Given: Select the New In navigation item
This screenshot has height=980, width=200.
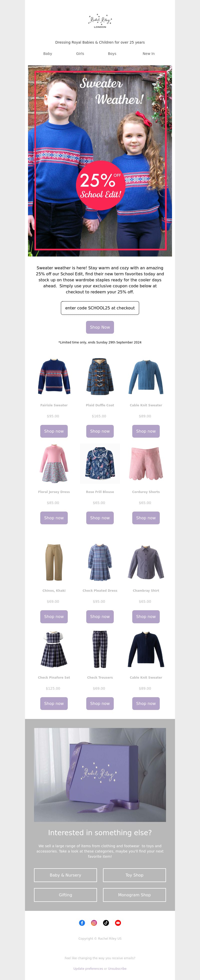Looking at the screenshot, I should (x=148, y=54).
